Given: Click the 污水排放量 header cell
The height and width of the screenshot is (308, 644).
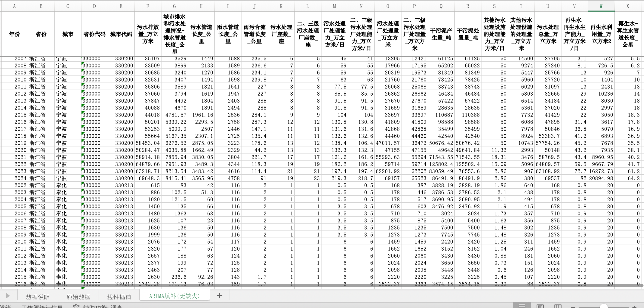Looking at the screenshot, I should point(148,34).
